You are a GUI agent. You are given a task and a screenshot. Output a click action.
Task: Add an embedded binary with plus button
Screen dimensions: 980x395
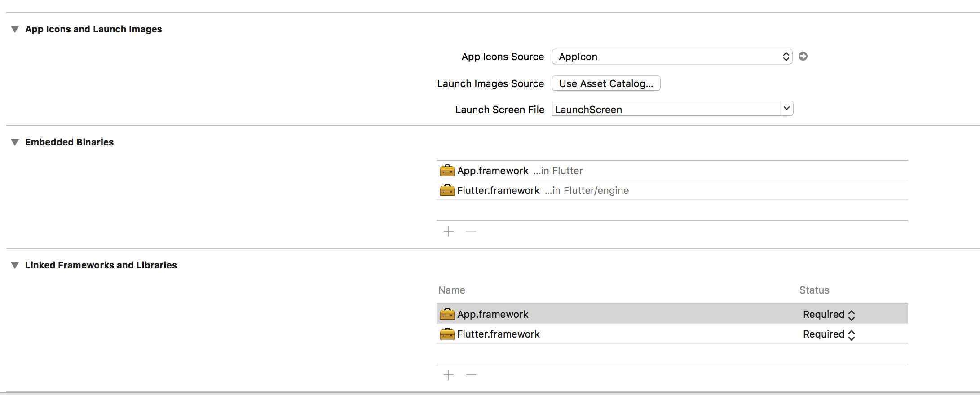click(449, 231)
